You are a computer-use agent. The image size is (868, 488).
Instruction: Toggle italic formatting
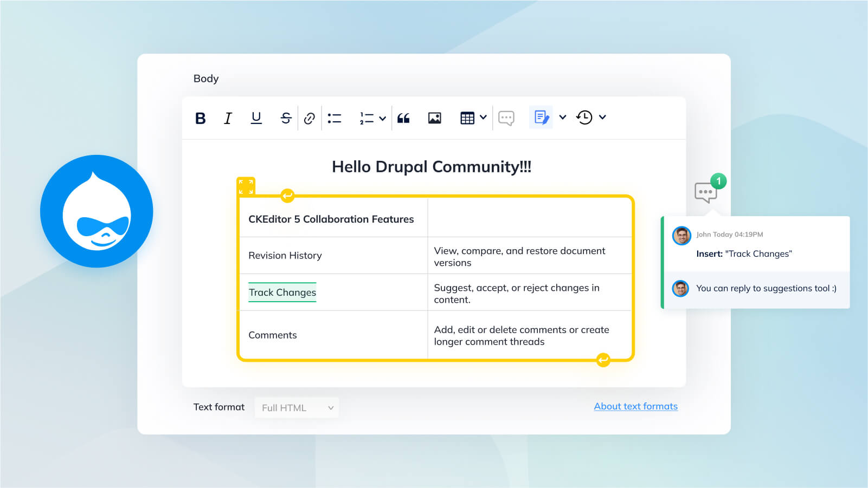click(x=228, y=118)
